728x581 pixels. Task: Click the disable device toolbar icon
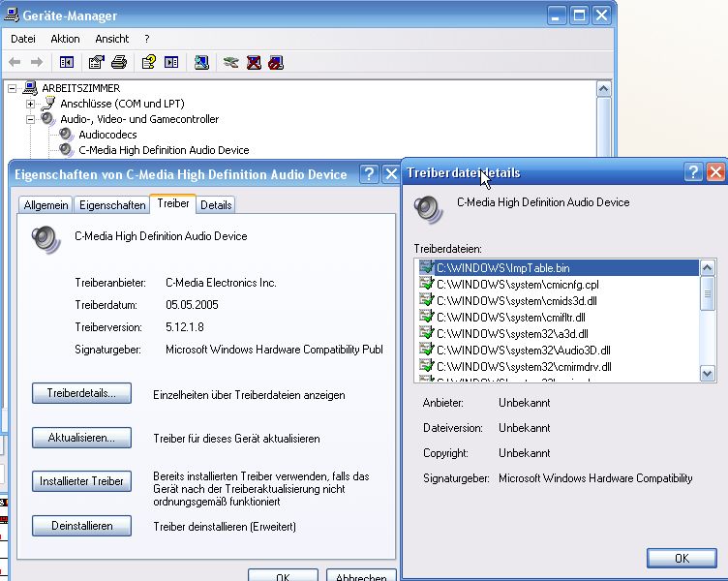pyautogui.click(x=276, y=62)
